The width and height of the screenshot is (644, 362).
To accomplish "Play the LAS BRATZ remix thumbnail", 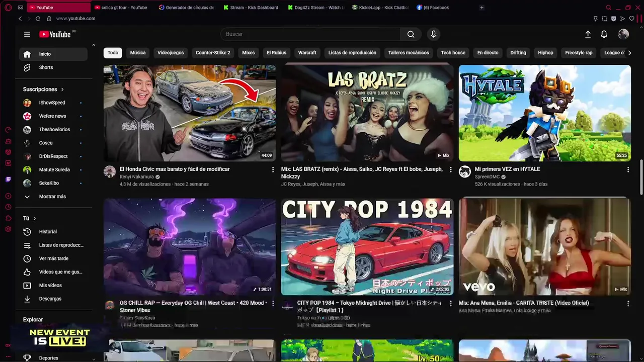I will pos(367,113).
